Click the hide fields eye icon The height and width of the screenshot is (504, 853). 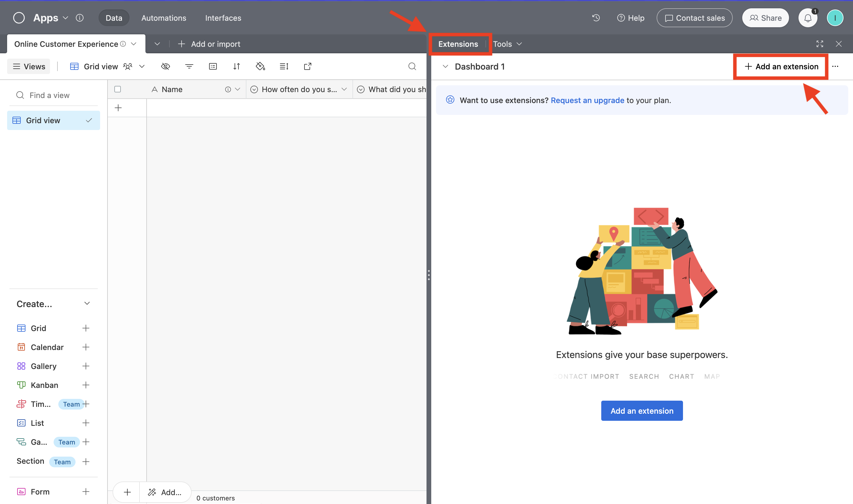coord(166,66)
